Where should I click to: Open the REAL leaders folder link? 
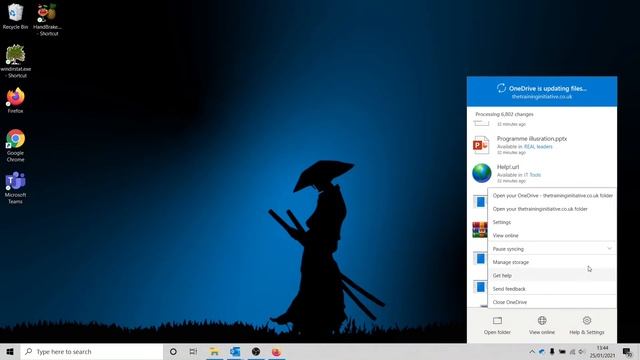coord(538,147)
